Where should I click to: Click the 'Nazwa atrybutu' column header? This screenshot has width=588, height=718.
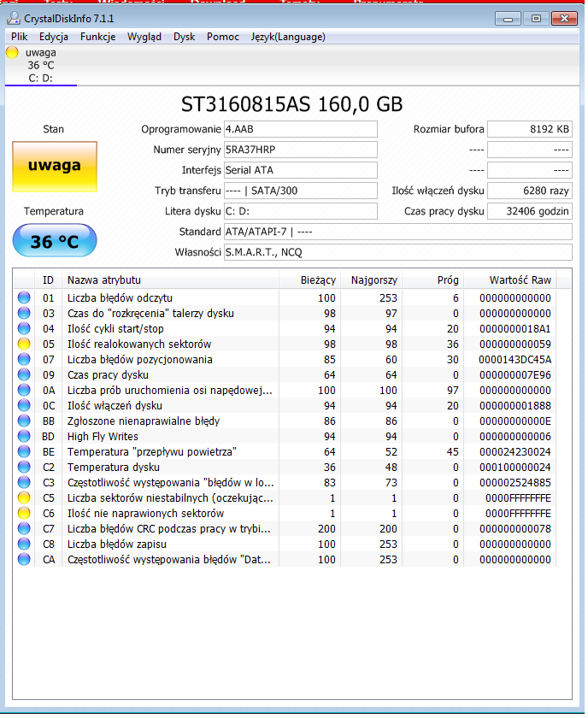pyautogui.click(x=104, y=280)
